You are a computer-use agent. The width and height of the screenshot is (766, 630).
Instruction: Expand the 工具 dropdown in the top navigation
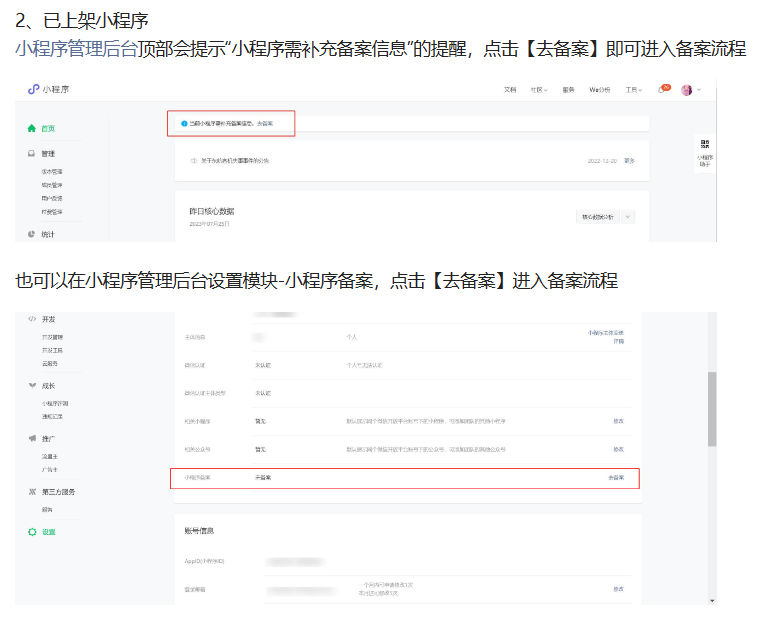point(634,90)
